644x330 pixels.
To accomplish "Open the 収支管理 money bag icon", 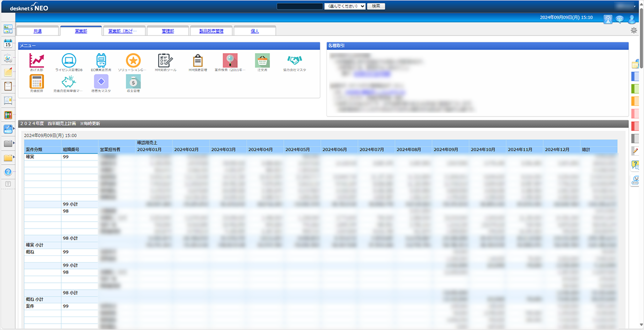I will 133,82.
